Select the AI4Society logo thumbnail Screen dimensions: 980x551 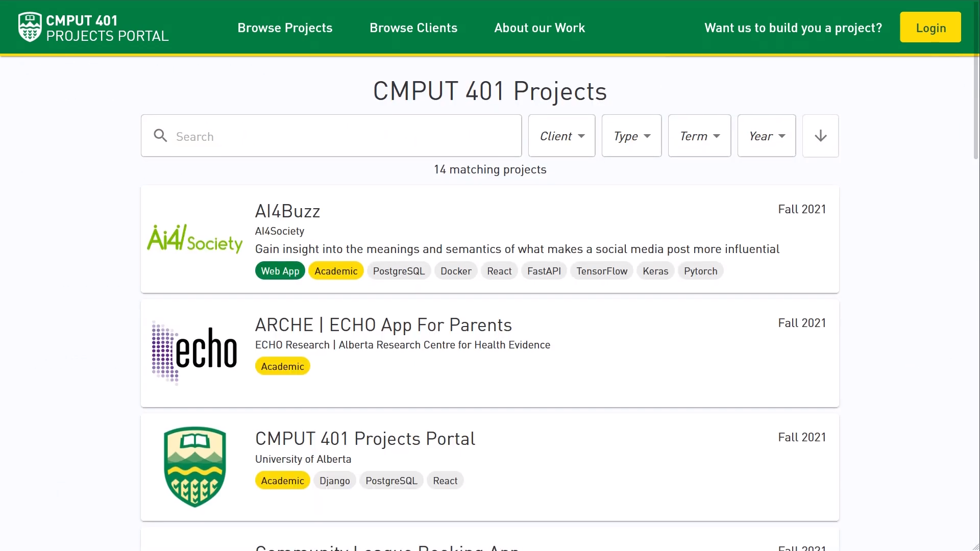pyautogui.click(x=194, y=238)
